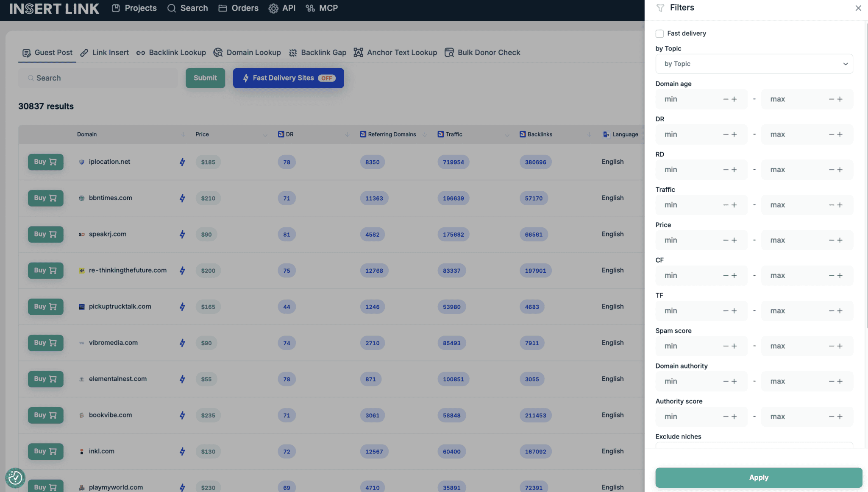Image resolution: width=868 pixels, height=492 pixels.
Task: Open the inkl.com domain
Action: [x=101, y=451]
